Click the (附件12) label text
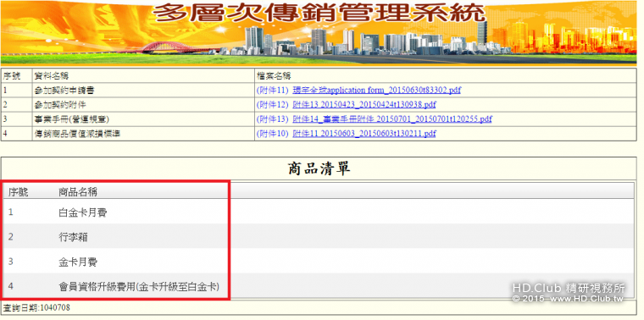 pyautogui.click(x=273, y=105)
